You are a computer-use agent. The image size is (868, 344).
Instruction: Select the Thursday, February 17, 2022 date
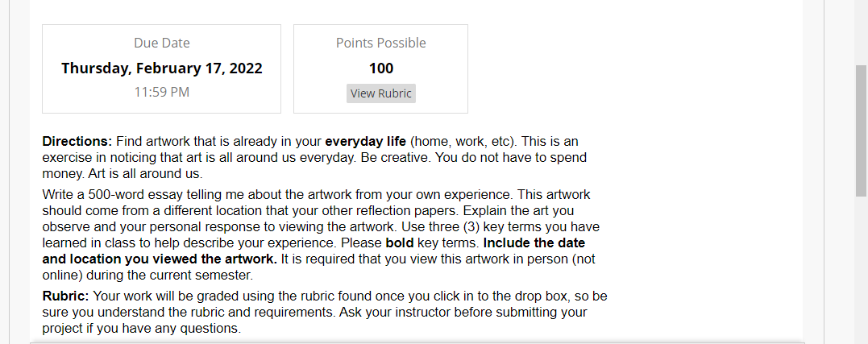click(162, 68)
